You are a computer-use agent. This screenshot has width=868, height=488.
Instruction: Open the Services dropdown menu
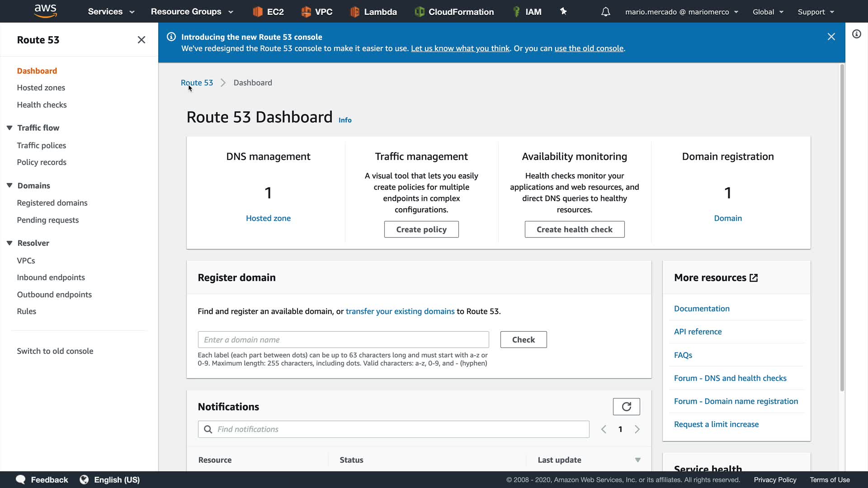pos(111,12)
